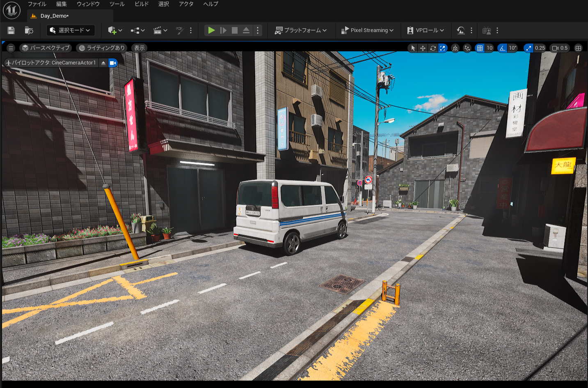Open the ファイル menu

point(37,4)
